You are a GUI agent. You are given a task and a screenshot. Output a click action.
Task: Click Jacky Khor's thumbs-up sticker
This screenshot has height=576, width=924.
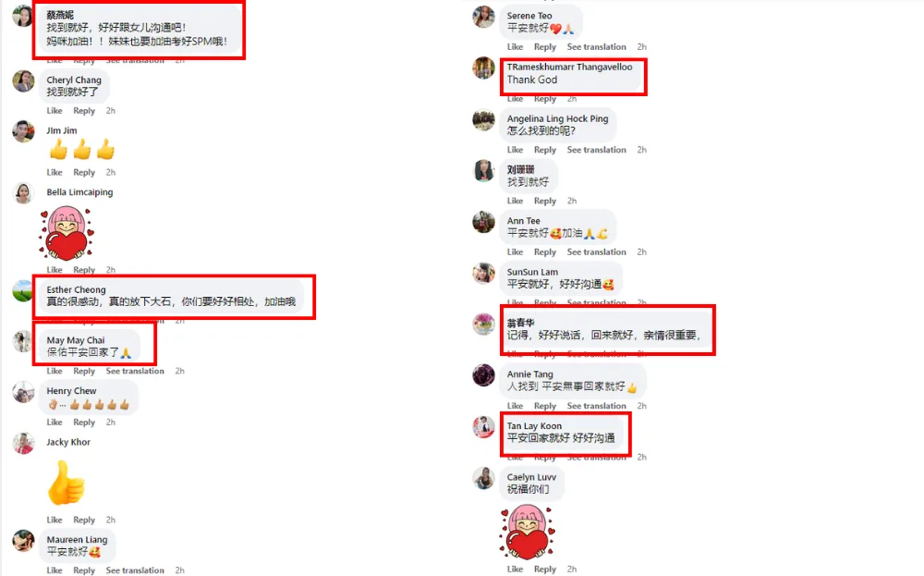tap(66, 483)
